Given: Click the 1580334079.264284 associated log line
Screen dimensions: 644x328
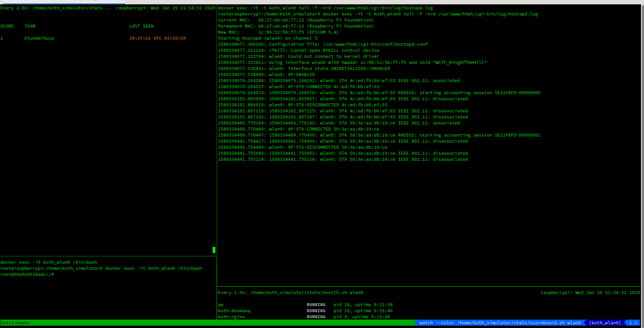Looking at the screenshot, I should pos(339,81).
